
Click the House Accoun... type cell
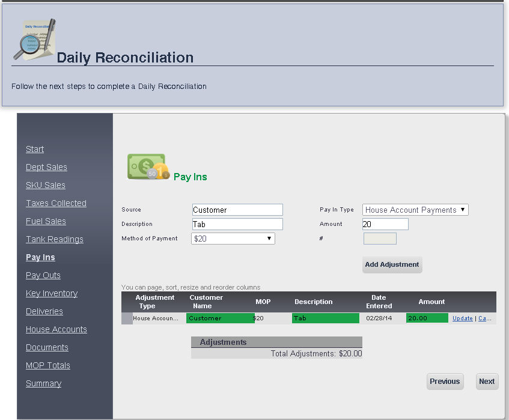(x=156, y=318)
